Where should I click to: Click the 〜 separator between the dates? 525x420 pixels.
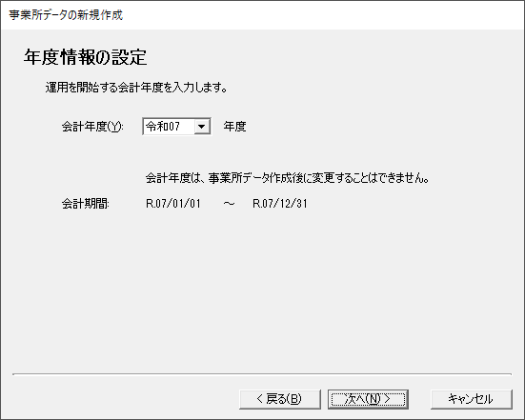229,204
